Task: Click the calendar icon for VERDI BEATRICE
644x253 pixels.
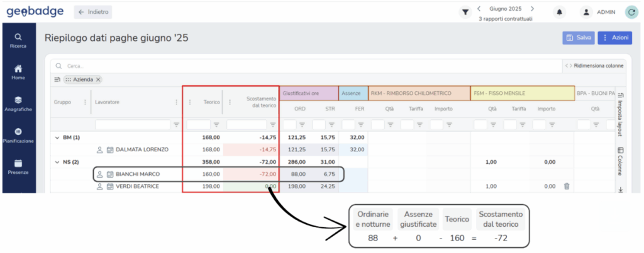Action: 109,186
